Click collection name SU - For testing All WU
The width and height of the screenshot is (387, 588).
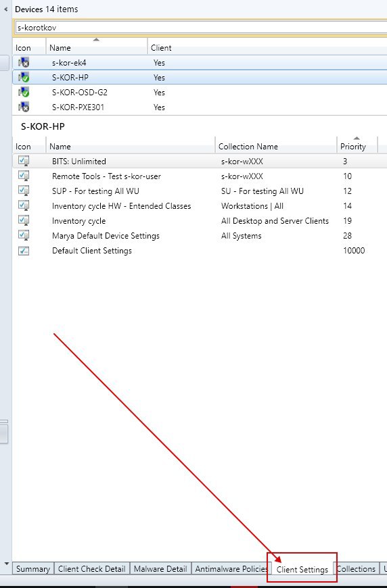pos(263,191)
